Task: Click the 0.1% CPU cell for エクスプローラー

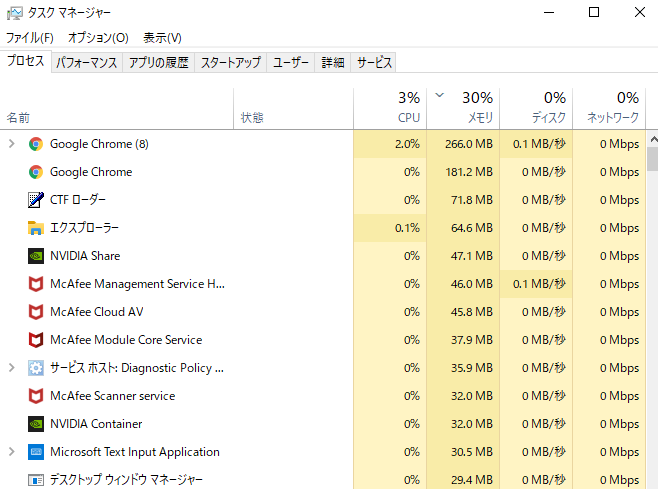Action: pos(390,228)
